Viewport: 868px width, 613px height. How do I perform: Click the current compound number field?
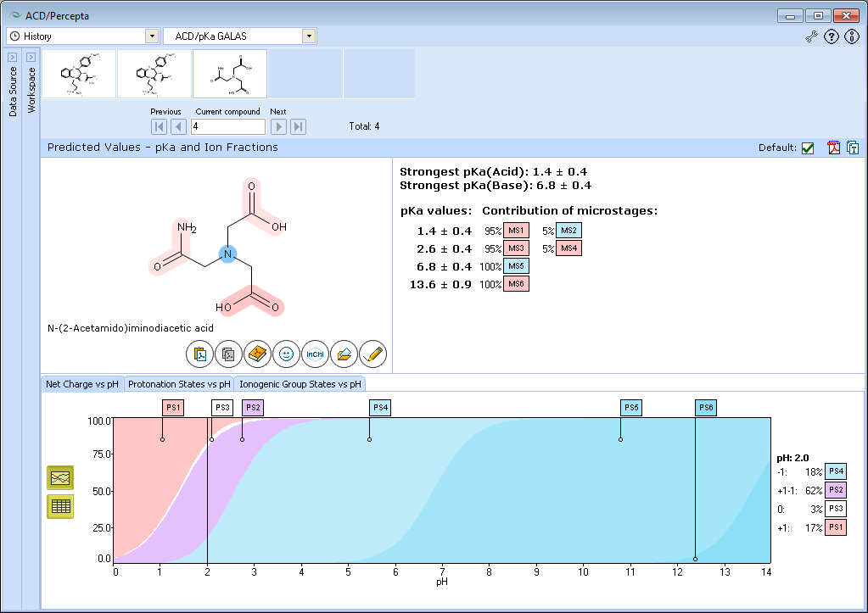[x=228, y=126]
